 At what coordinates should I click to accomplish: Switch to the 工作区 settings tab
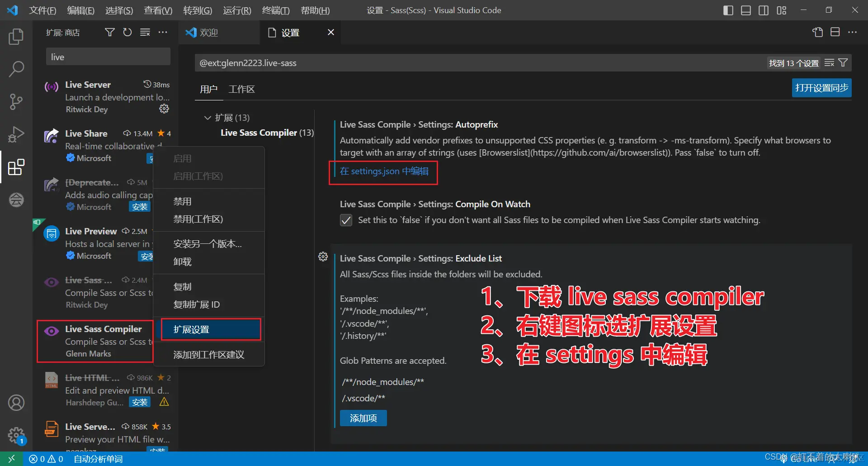[x=241, y=89]
